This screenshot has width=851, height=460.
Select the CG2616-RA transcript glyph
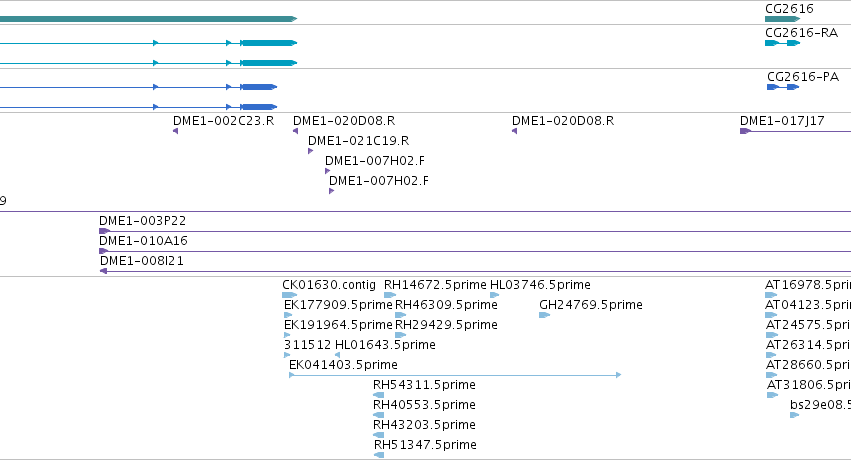tap(782, 43)
